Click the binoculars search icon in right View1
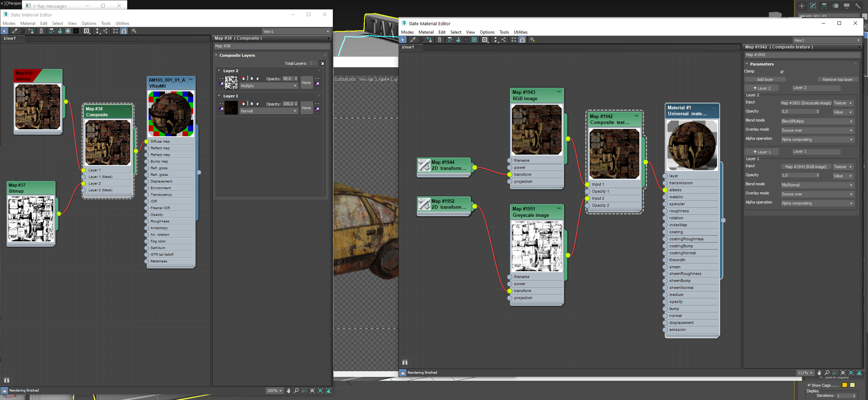This screenshot has width=868, height=400. tap(405, 362)
